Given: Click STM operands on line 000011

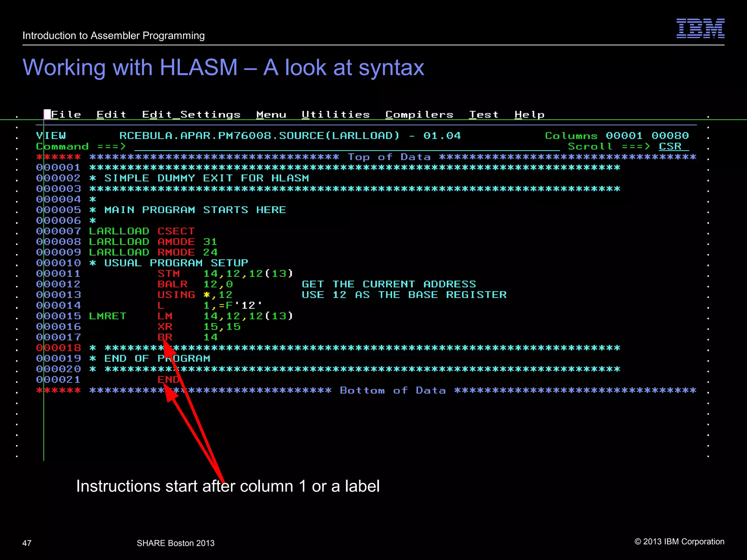Looking at the screenshot, I should coord(248,273).
